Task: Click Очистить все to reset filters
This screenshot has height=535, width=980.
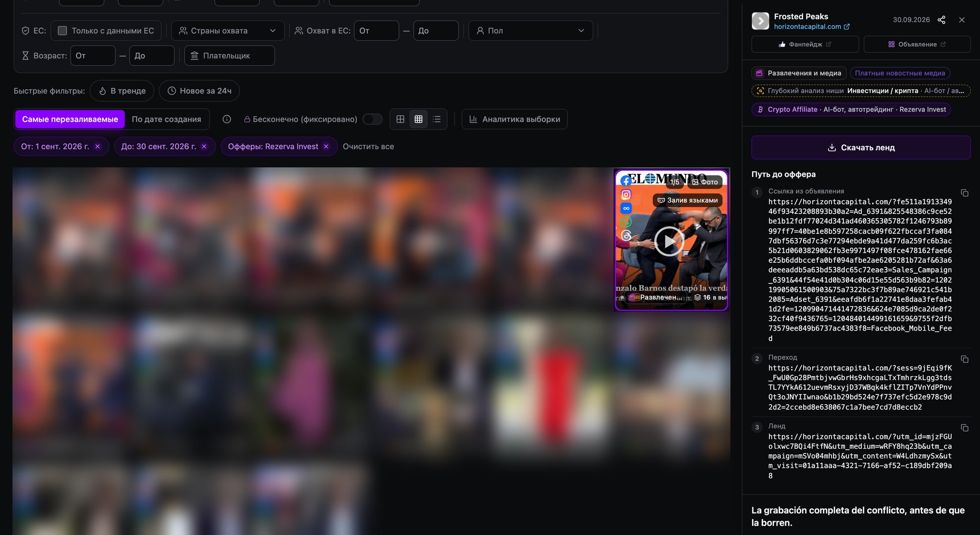Action: (x=368, y=147)
